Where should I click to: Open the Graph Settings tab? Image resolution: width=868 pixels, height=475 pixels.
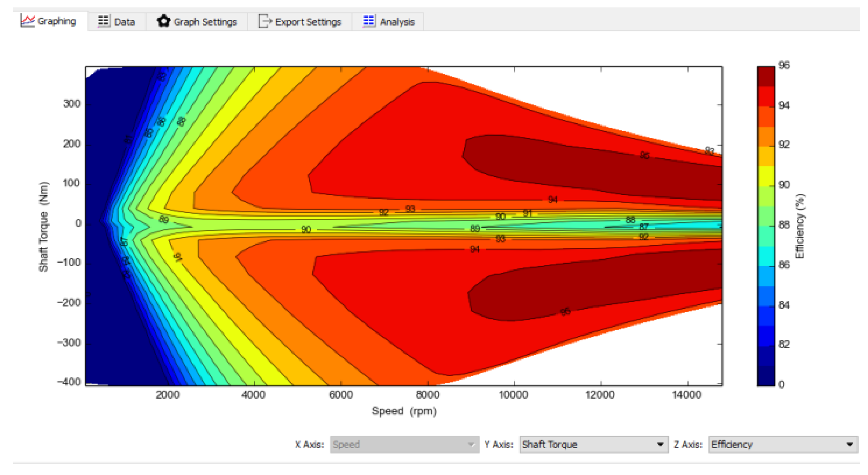[x=205, y=22]
